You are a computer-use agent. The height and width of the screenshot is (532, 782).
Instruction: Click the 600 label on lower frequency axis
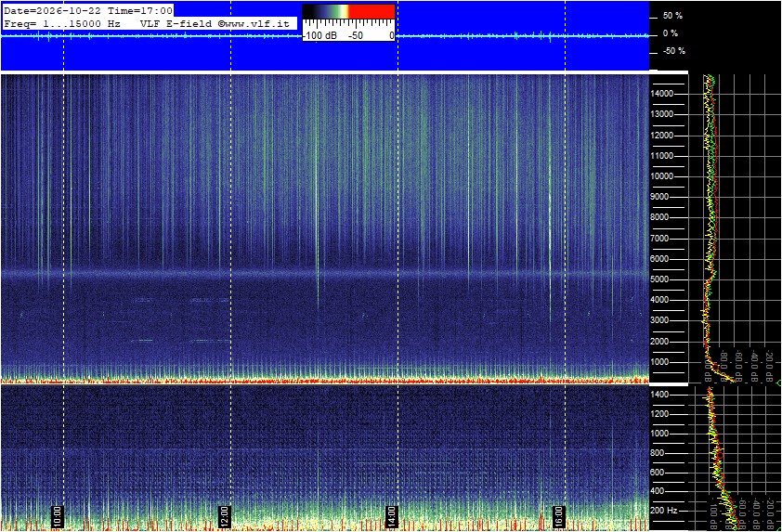coord(658,473)
